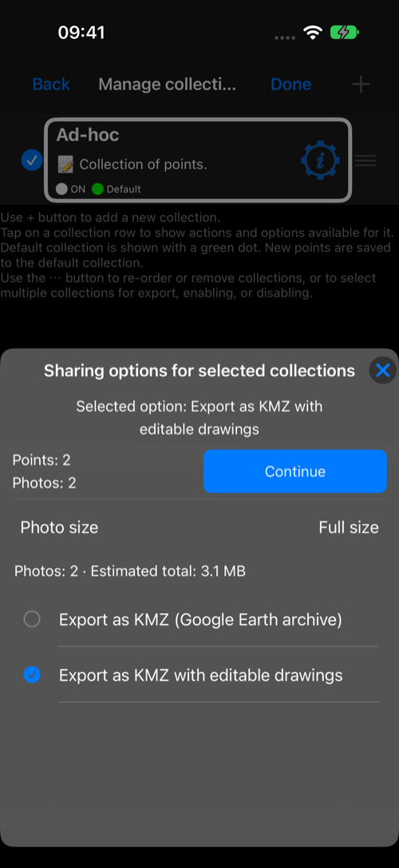Screen dimensions: 399x868
Task: Open the Ad-hoc collection info gear icon
Action: pos(321,161)
